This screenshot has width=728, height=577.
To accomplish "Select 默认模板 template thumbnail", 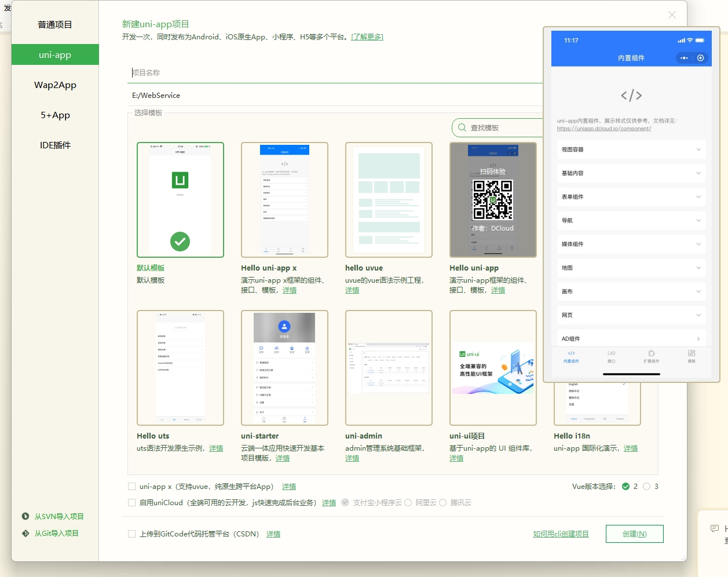I will (180, 200).
